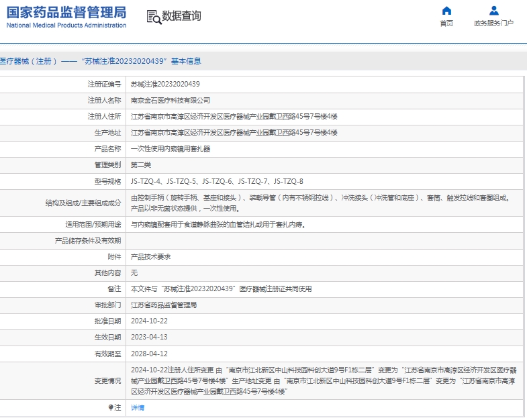This screenshot has width=527, height=420.
Task: Click the 注册证编号 label
Action: (104, 85)
